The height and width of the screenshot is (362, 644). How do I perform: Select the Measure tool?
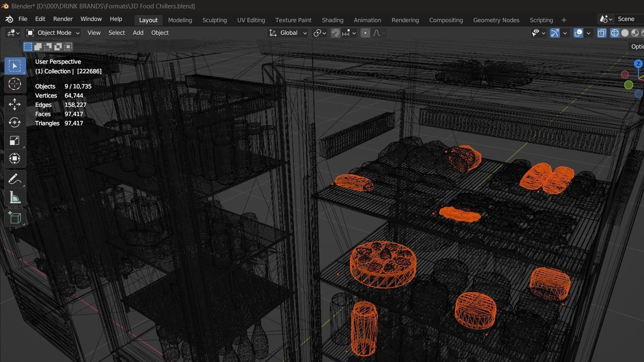15,197
